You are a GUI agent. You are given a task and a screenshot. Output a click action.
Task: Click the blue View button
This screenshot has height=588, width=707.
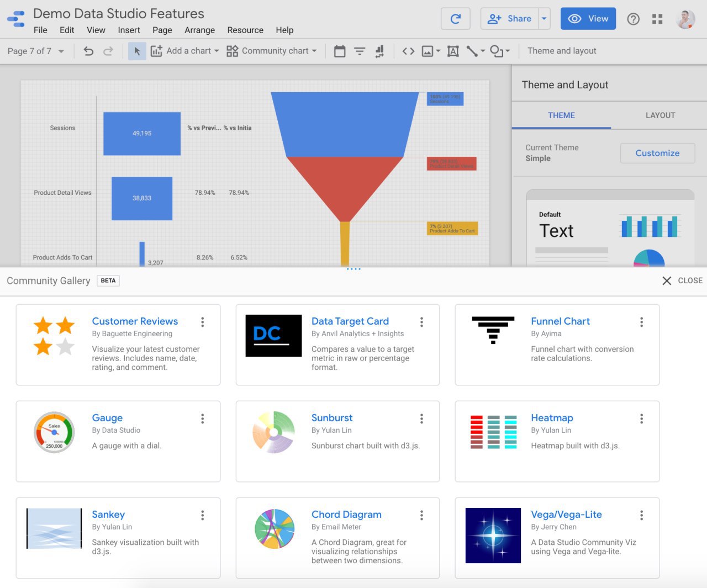pos(588,19)
